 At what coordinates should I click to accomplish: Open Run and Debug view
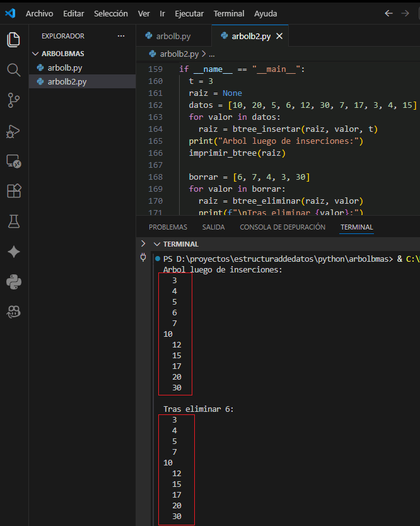coord(13,131)
